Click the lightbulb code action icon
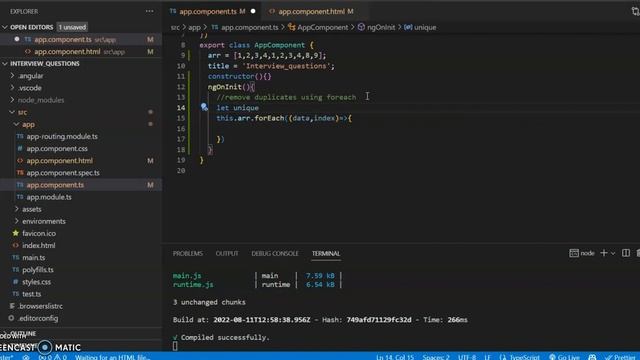The width and height of the screenshot is (640, 360). pos(204,107)
